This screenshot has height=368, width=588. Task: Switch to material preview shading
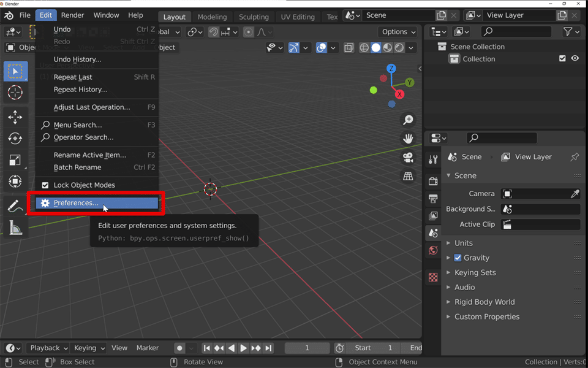click(x=387, y=48)
